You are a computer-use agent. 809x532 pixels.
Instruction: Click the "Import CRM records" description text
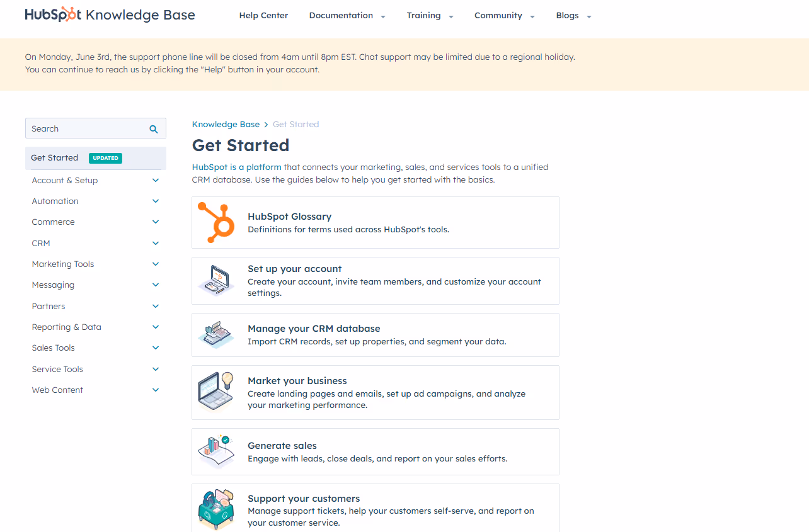click(377, 341)
